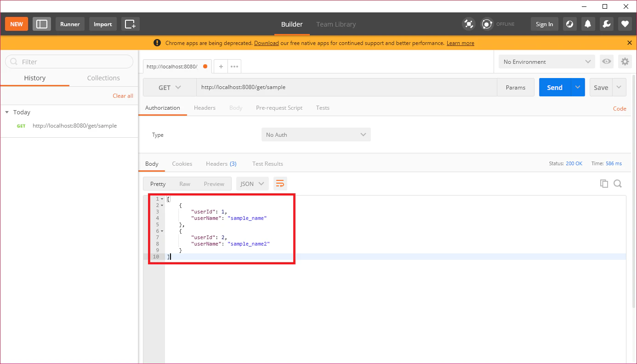The width and height of the screenshot is (637, 364).
Task: Collapse JSON fold arrow on line 2
Action: pyautogui.click(x=162, y=205)
